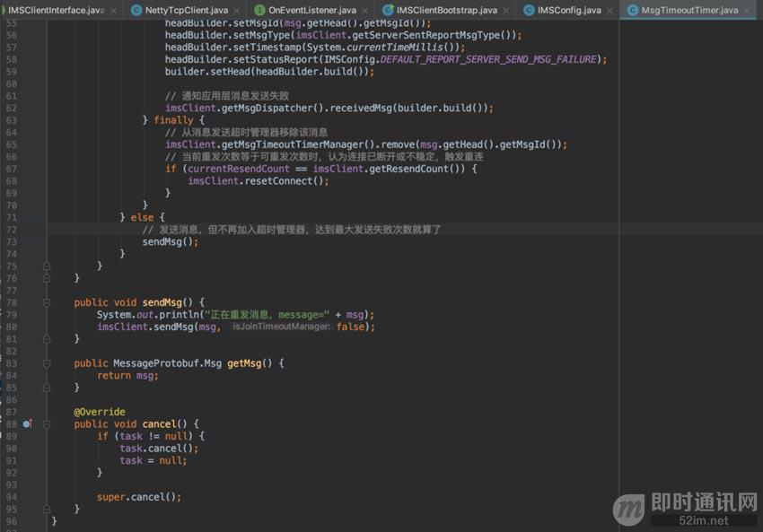Click 'task != null' condition on line 89

click(x=153, y=436)
